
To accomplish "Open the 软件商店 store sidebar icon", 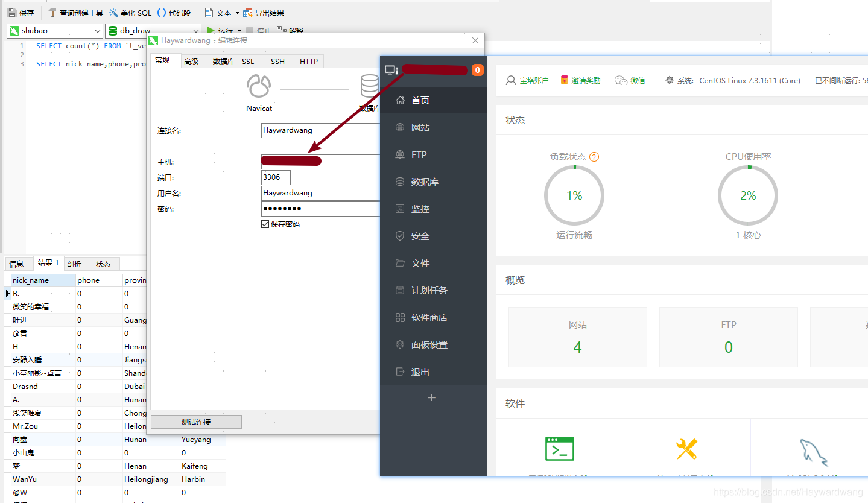I will pos(400,318).
